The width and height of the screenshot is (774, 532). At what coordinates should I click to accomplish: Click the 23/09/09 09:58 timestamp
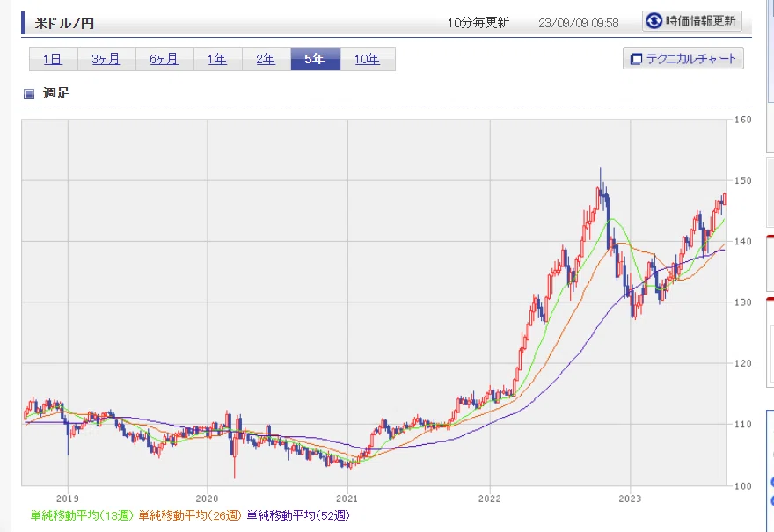pyautogui.click(x=578, y=23)
